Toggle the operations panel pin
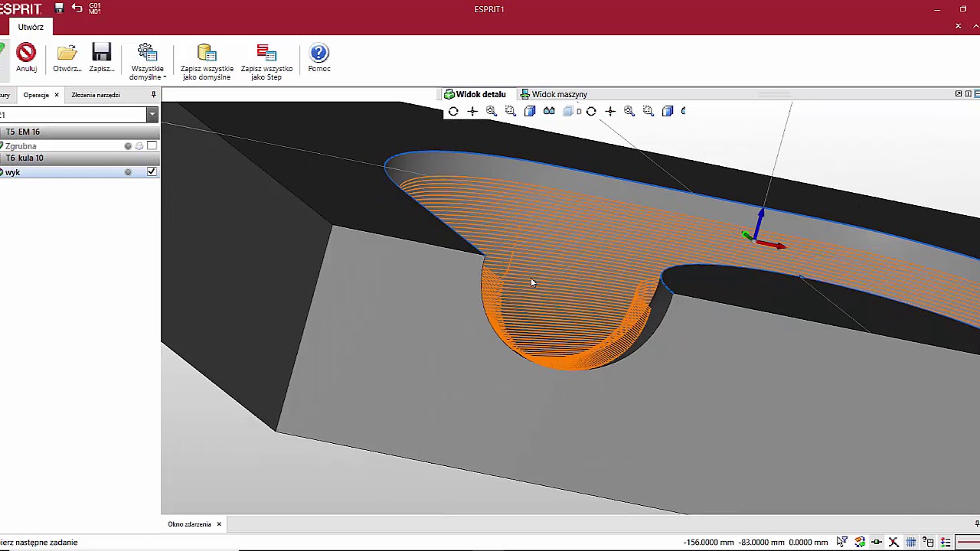 pos(153,95)
